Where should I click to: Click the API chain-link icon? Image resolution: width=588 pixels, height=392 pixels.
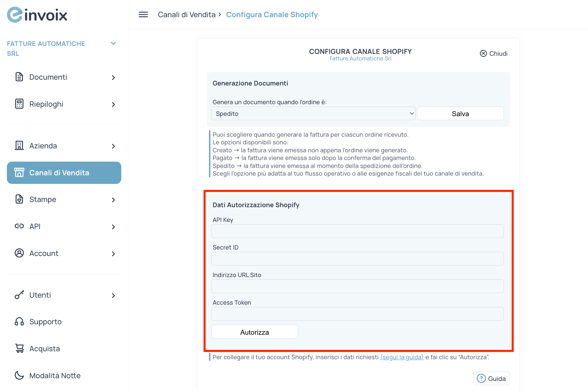(19, 226)
